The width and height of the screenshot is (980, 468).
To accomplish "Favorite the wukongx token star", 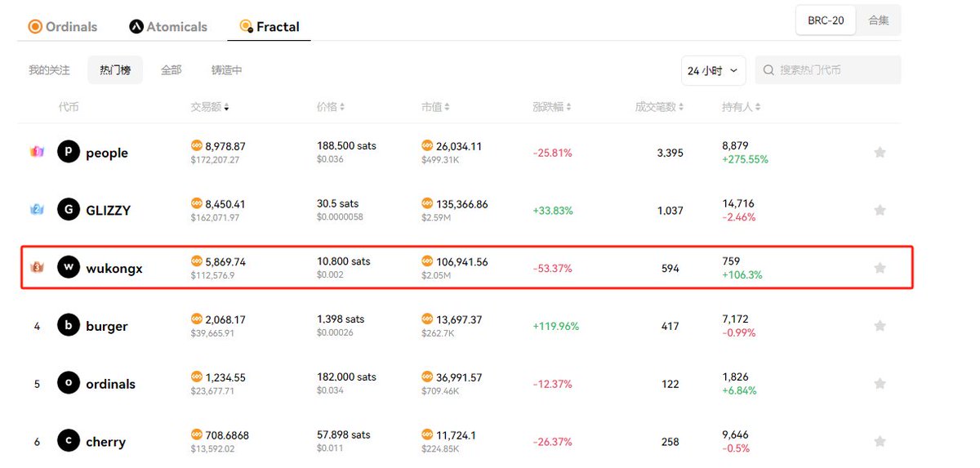I will (880, 268).
